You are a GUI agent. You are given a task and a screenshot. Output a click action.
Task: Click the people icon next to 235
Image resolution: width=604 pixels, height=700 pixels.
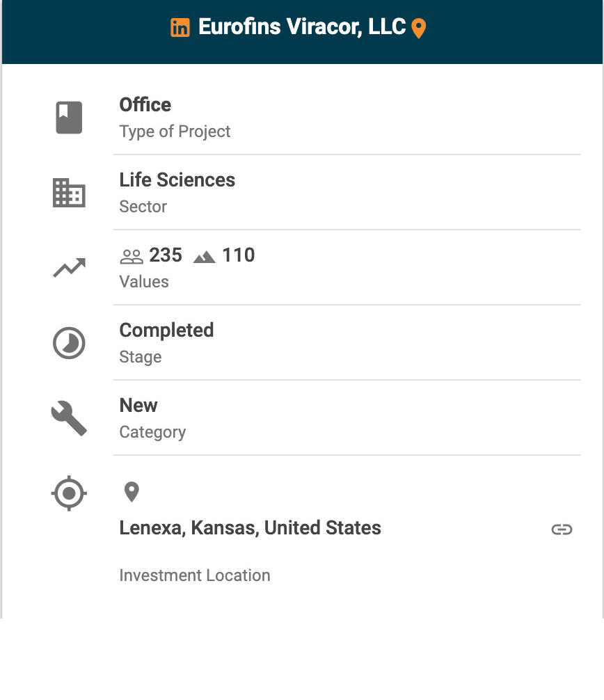pos(132,256)
